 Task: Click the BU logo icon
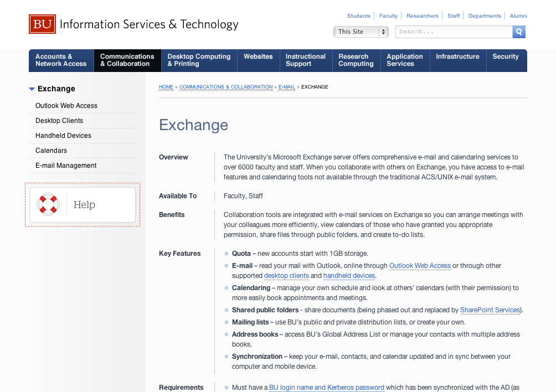point(43,24)
